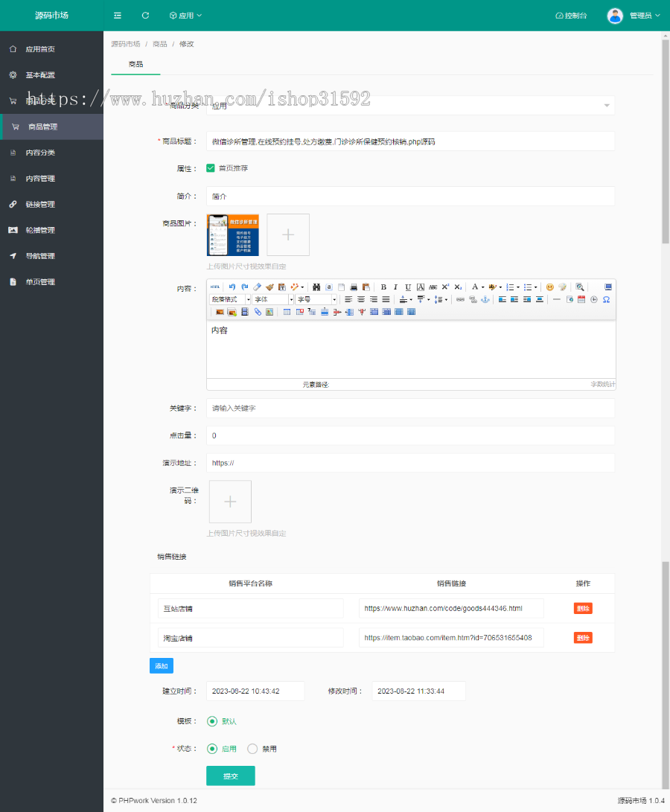Open the font color dropdown arrow
Image resolution: width=670 pixels, height=812 pixels.
point(483,287)
